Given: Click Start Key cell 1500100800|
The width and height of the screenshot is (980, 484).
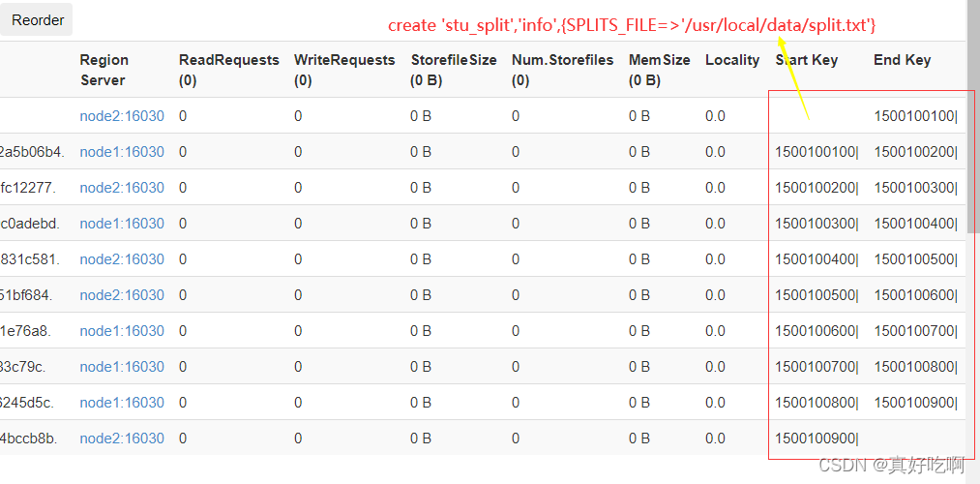Looking at the screenshot, I should pos(817,402).
